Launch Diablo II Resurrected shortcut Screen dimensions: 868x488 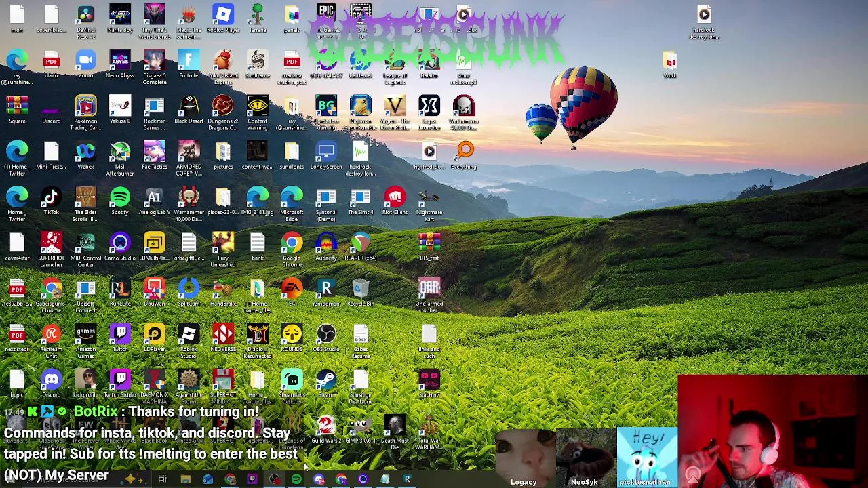tap(258, 340)
